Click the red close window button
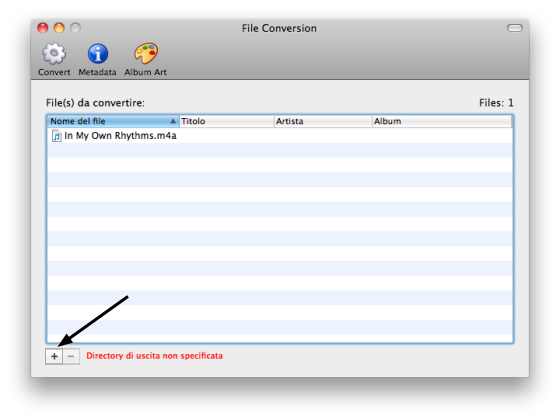 (42, 28)
